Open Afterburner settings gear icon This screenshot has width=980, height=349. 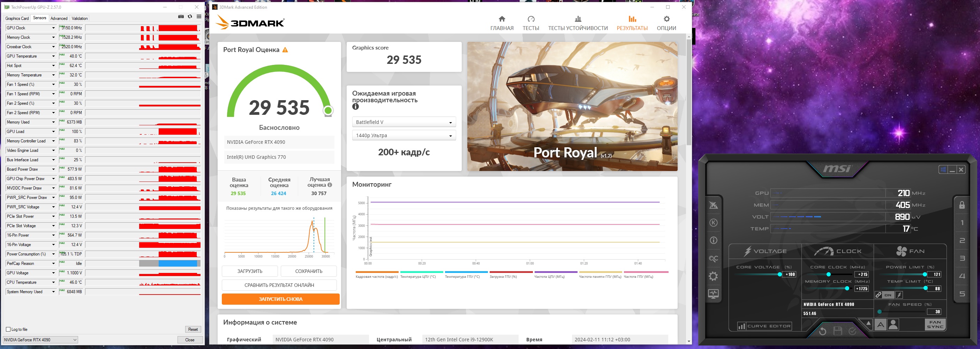713,276
